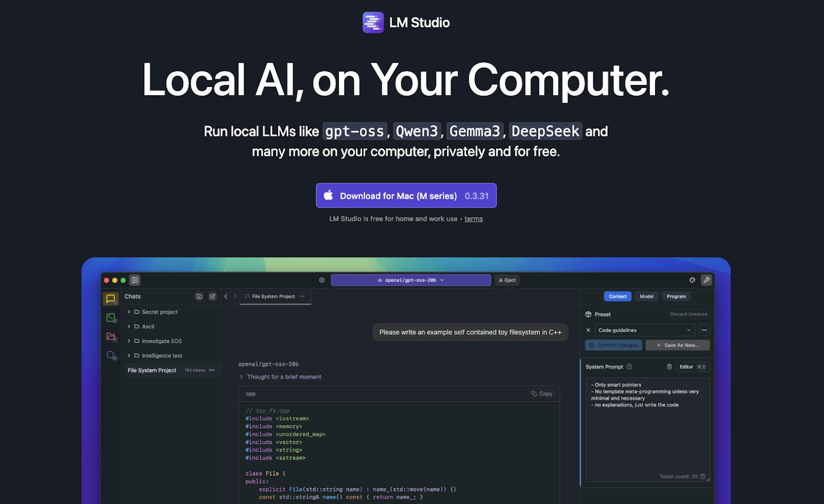The image size is (824, 504).
Task: Click the new chat compose icon
Action: [212, 297]
